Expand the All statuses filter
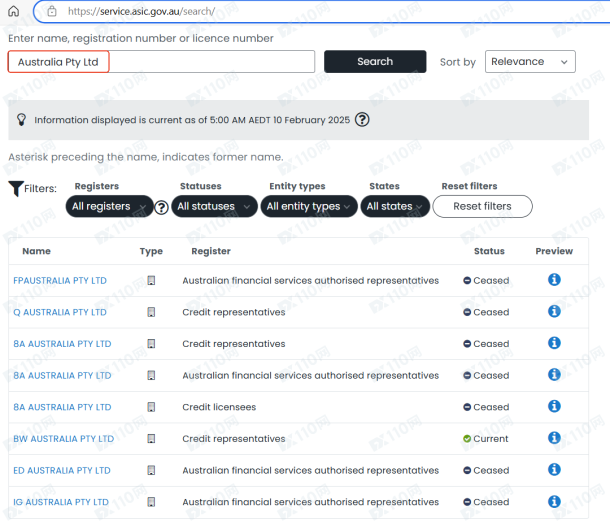610x521 pixels. (214, 206)
